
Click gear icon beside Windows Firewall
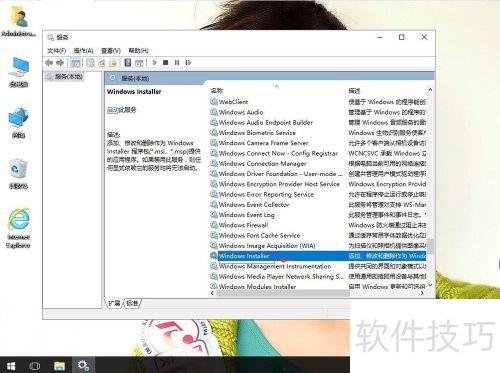tap(214, 225)
